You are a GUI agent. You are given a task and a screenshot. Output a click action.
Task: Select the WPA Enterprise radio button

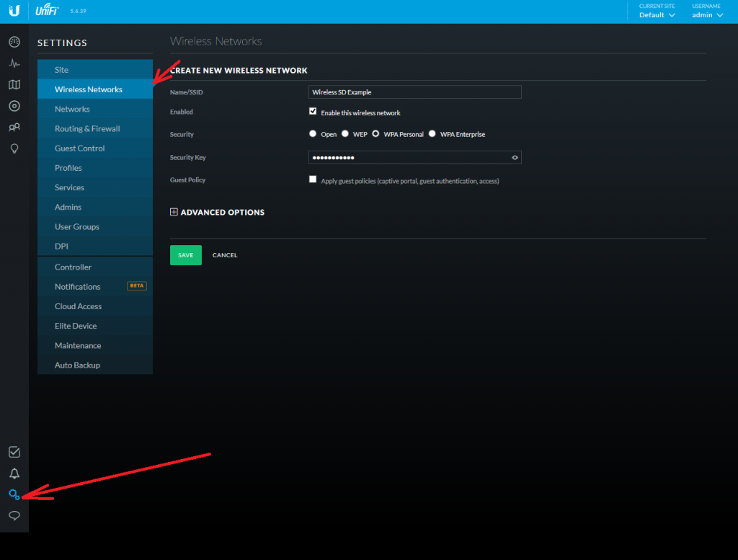tap(432, 133)
